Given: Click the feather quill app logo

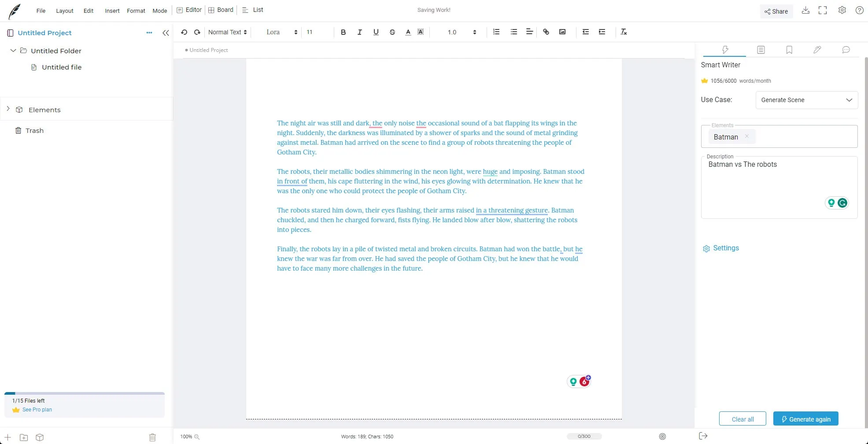Looking at the screenshot, I should [x=15, y=11].
